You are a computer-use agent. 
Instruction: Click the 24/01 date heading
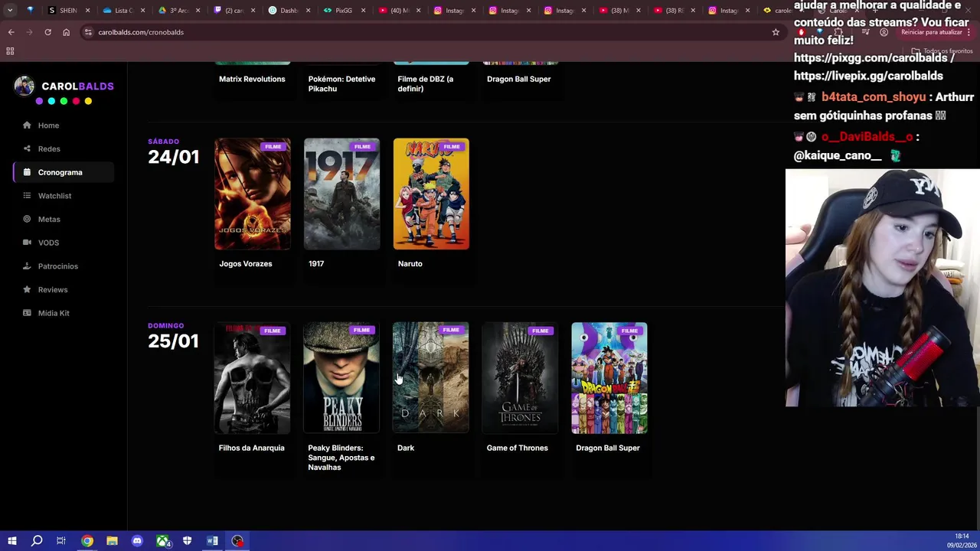pyautogui.click(x=174, y=157)
